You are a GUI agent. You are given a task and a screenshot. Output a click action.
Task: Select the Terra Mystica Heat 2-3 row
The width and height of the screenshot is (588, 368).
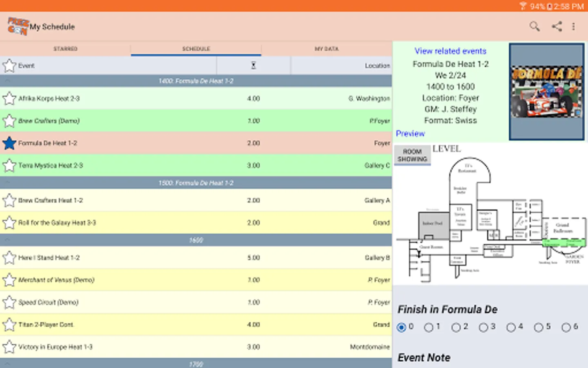(x=196, y=166)
